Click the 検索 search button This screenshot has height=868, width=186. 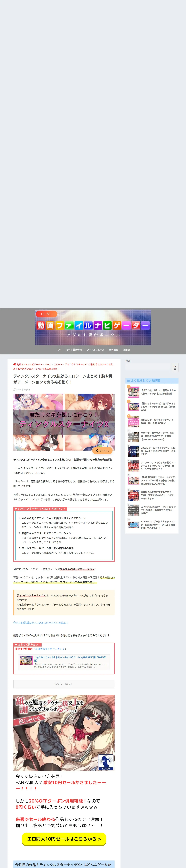coord(175,367)
